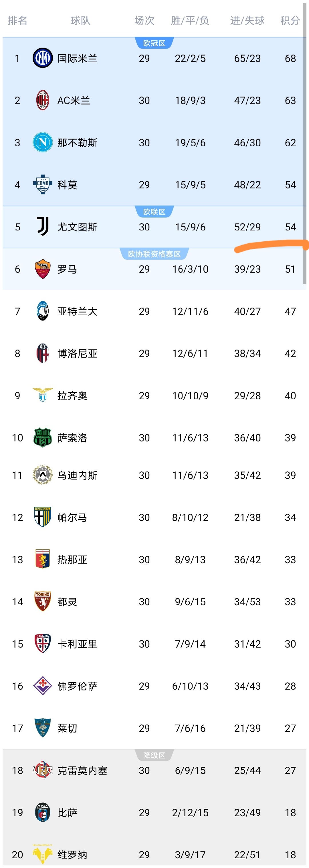Click the Sassuolo green badge
The height and width of the screenshot is (868, 309).
[43, 437]
